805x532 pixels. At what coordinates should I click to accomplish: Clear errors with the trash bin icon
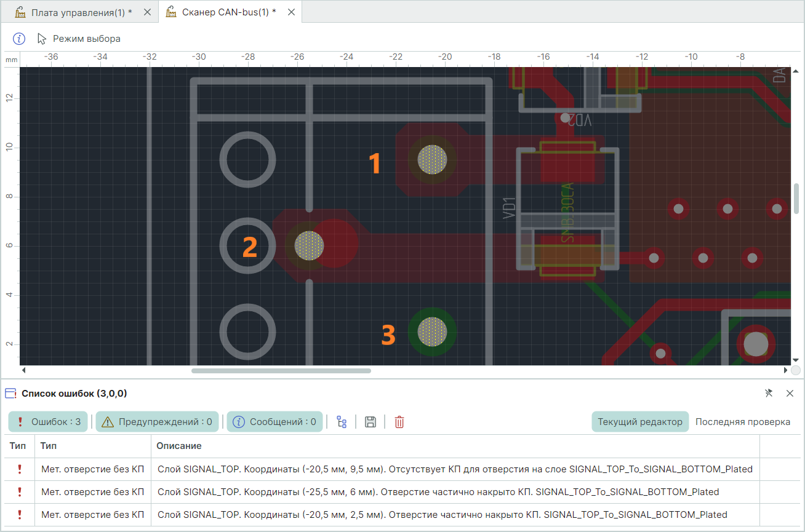tap(399, 422)
